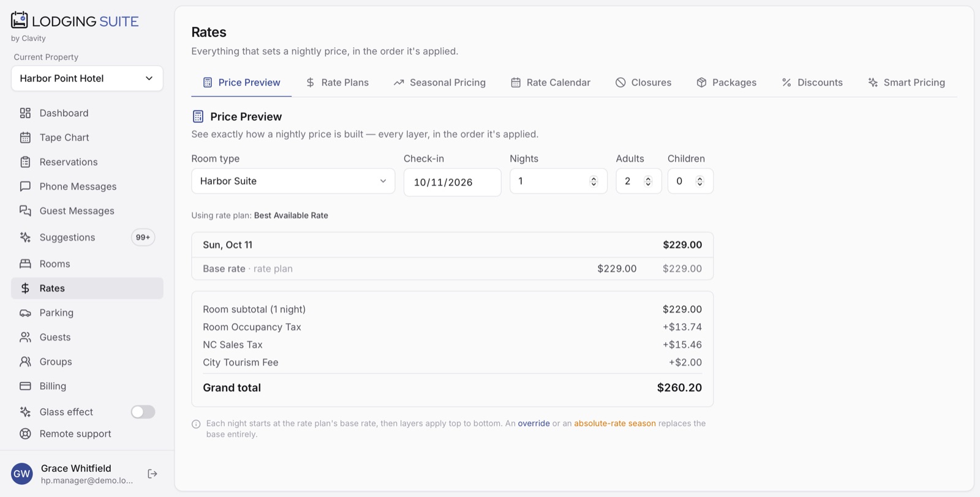Click the Grand total amount $260.20
Screen dimensions: 980x497
(x=679, y=388)
